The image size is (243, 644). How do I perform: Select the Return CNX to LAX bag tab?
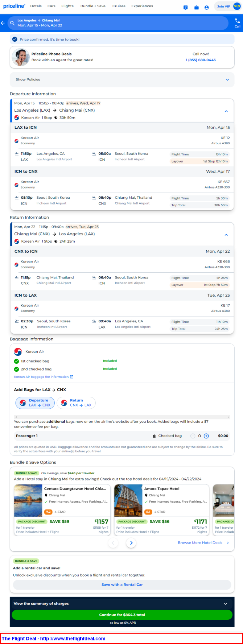pyautogui.click(x=76, y=402)
